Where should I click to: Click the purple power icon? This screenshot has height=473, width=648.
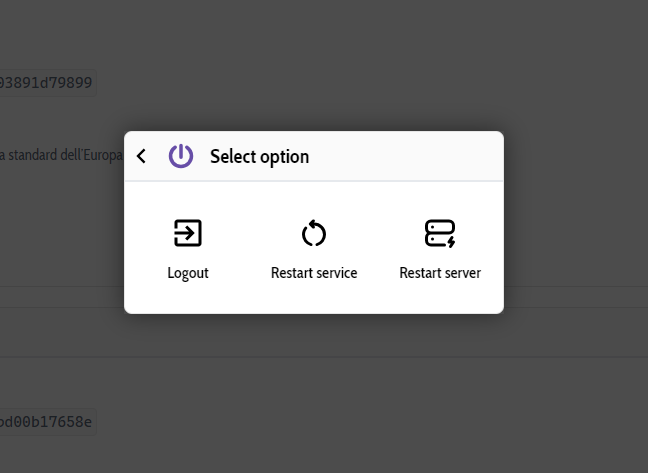pyautogui.click(x=181, y=156)
